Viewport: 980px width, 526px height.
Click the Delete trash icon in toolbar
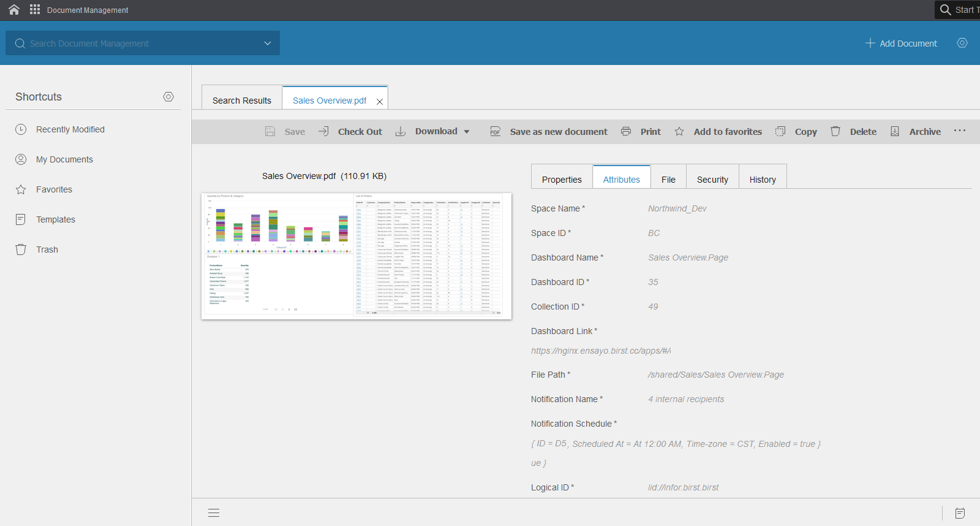tap(835, 131)
